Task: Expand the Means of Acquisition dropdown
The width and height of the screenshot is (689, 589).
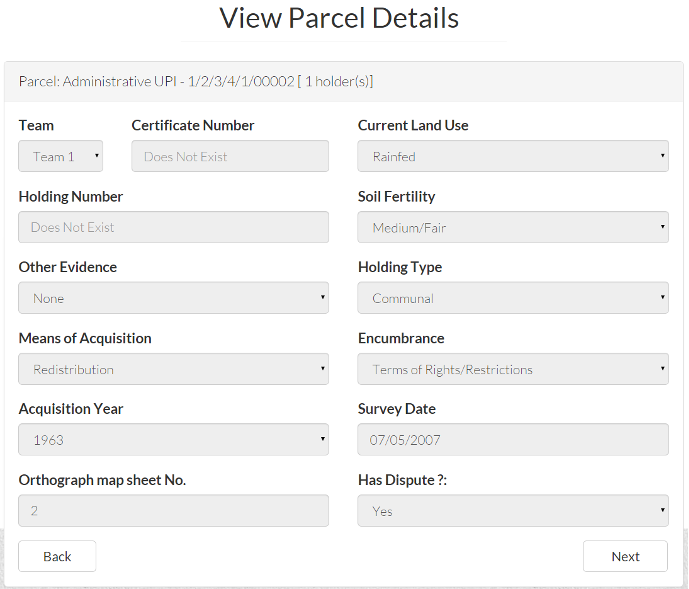Action: click(x=174, y=369)
